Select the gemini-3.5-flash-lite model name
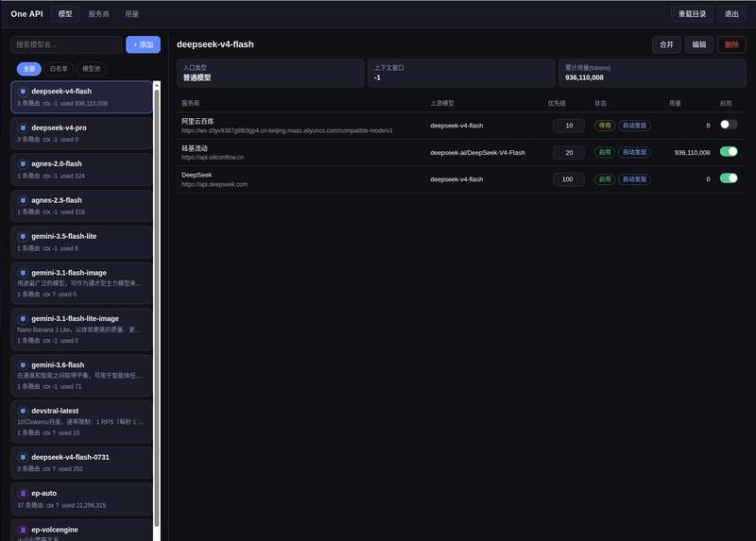The width and height of the screenshot is (756, 541). pyautogui.click(x=63, y=237)
